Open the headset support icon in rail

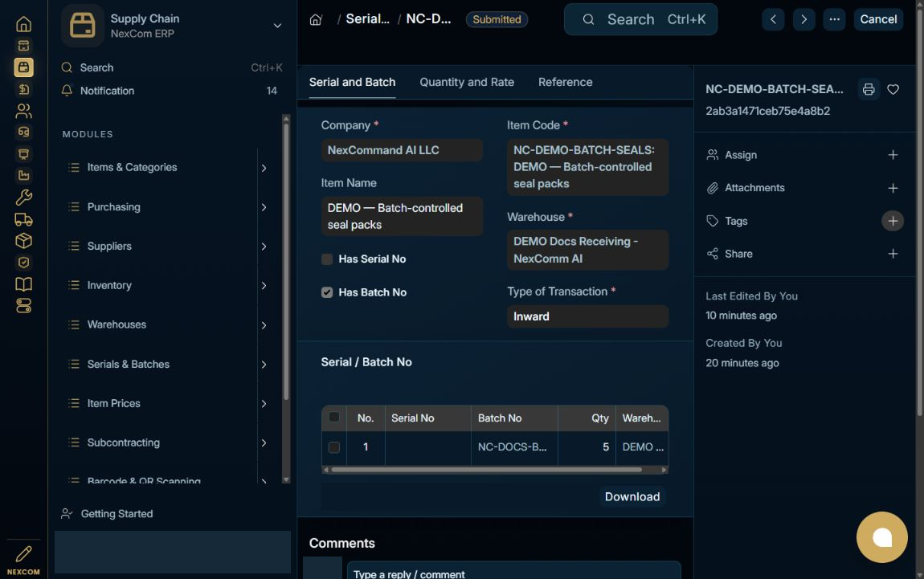click(23, 132)
